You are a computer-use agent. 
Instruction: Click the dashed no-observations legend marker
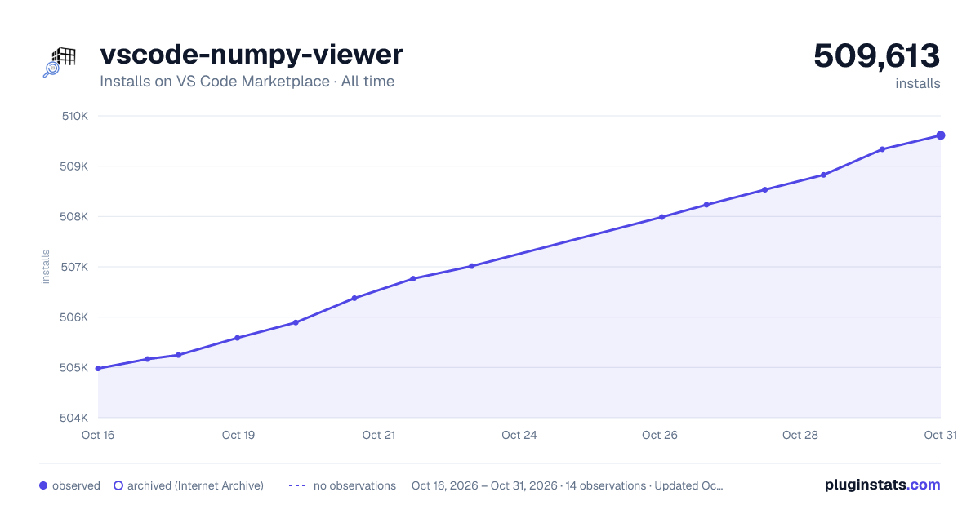(296, 485)
